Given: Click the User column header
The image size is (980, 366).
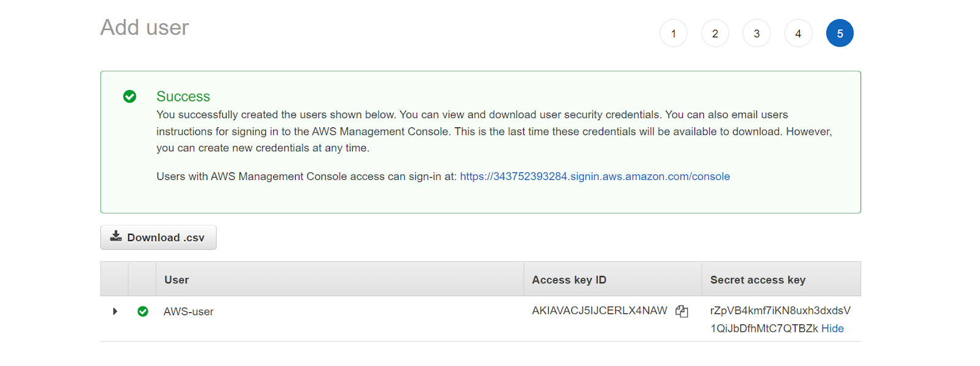Looking at the screenshot, I should (176, 280).
